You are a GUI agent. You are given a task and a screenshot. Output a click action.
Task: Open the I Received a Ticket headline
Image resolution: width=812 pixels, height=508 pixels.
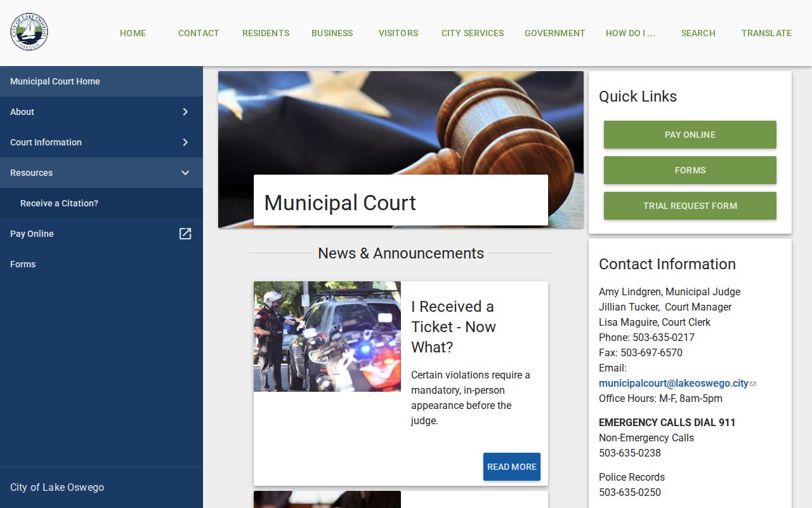point(454,326)
